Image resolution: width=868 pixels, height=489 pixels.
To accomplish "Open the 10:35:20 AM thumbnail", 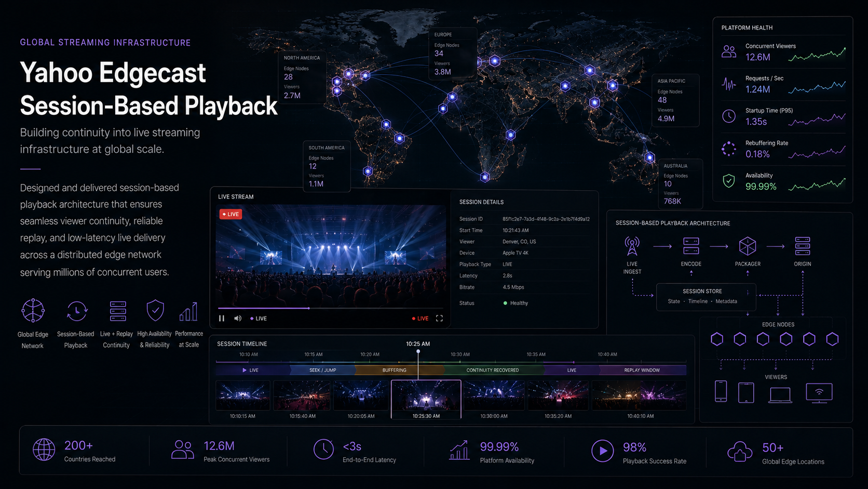I will 558,395.
